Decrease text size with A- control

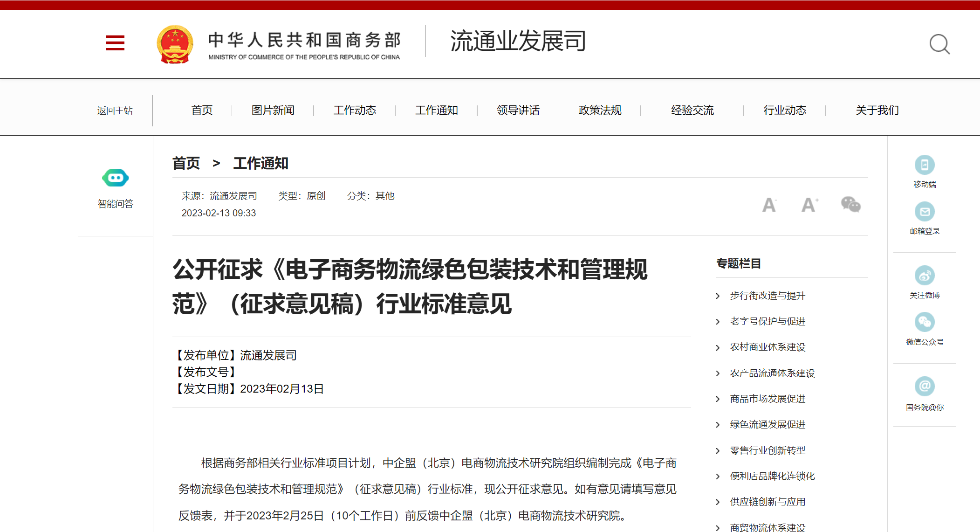click(x=769, y=205)
